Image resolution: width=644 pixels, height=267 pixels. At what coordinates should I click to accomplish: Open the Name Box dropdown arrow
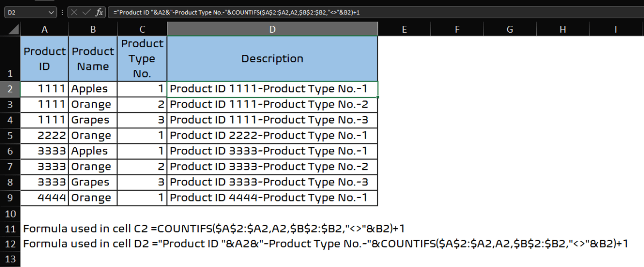coord(52,12)
